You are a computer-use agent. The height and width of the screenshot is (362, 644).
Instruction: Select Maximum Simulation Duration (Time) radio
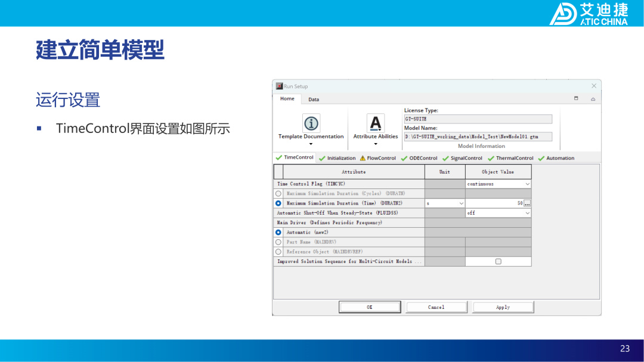[x=278, y=203]
